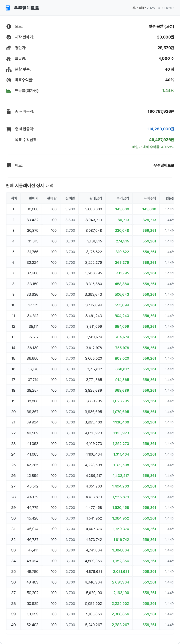Click the arrow icon beside 시작 판매가
This screenshot has height=644, width=180.
click(9, 37)
